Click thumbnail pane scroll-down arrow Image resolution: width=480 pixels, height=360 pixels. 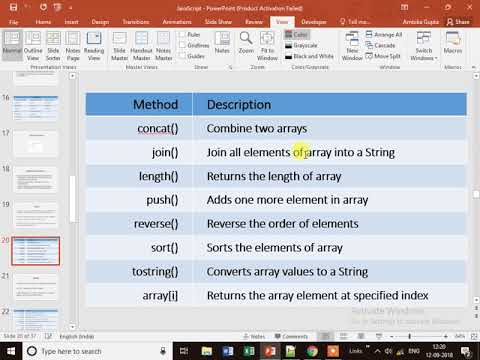[72, 327]
